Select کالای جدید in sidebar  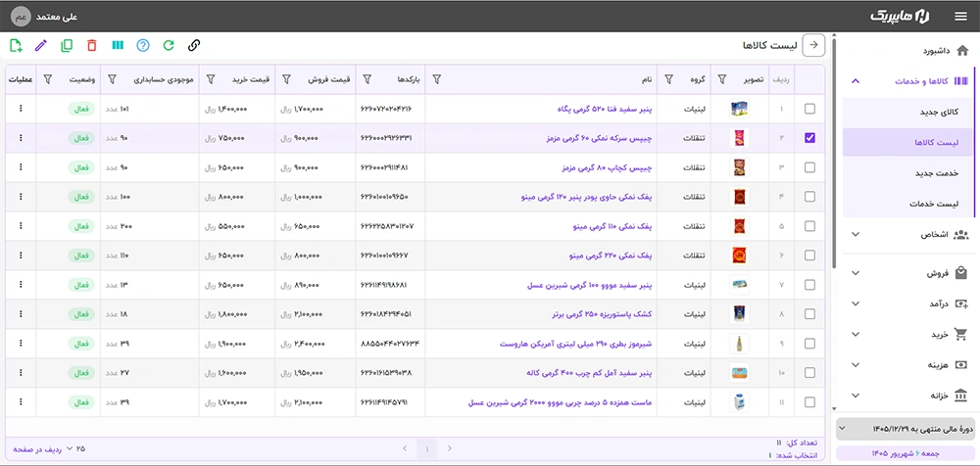point(908,112)
